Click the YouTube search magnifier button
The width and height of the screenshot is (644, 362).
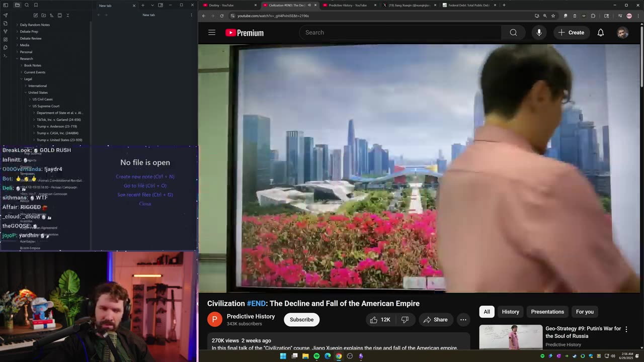point(513,33)
